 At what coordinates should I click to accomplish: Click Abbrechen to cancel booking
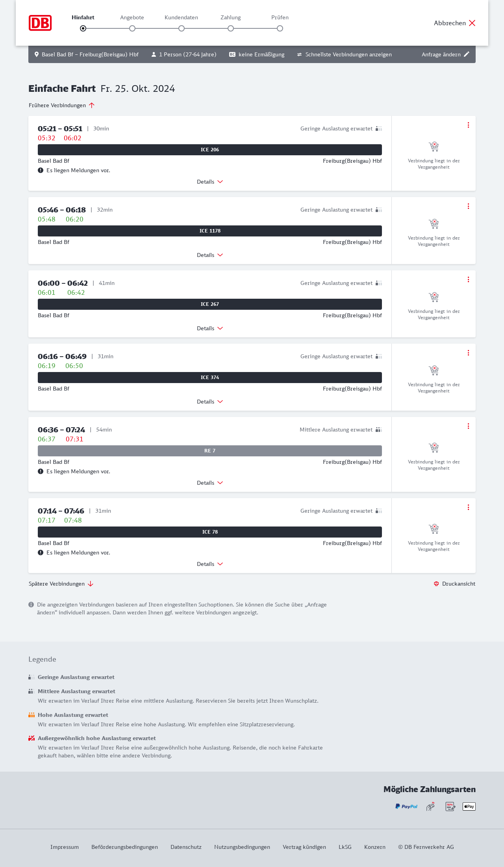(x=455, y=23)
